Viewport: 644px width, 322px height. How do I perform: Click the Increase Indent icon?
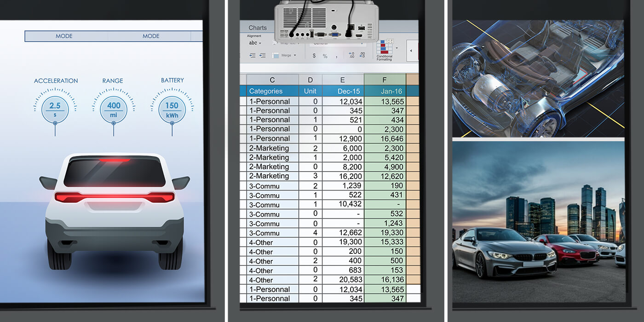tap(262, 56)
